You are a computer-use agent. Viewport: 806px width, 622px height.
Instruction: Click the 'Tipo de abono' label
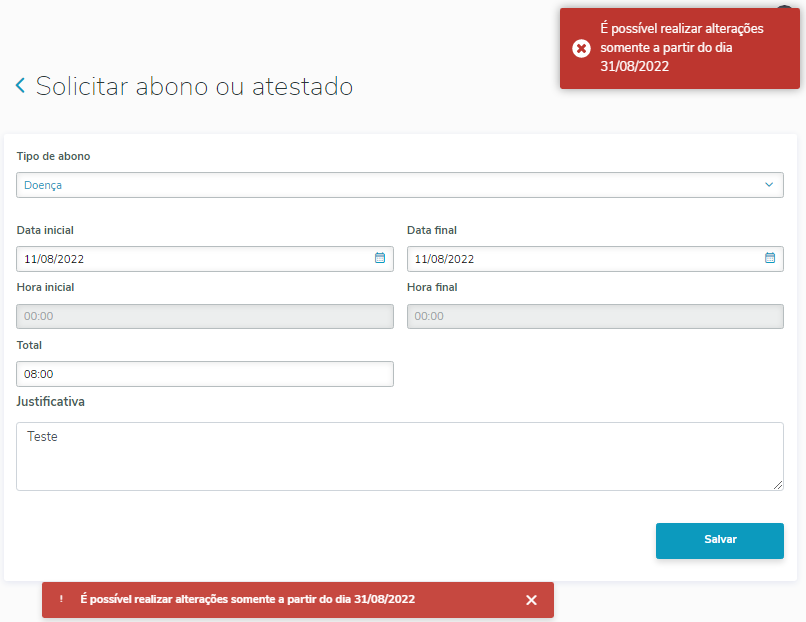point(53,156)
